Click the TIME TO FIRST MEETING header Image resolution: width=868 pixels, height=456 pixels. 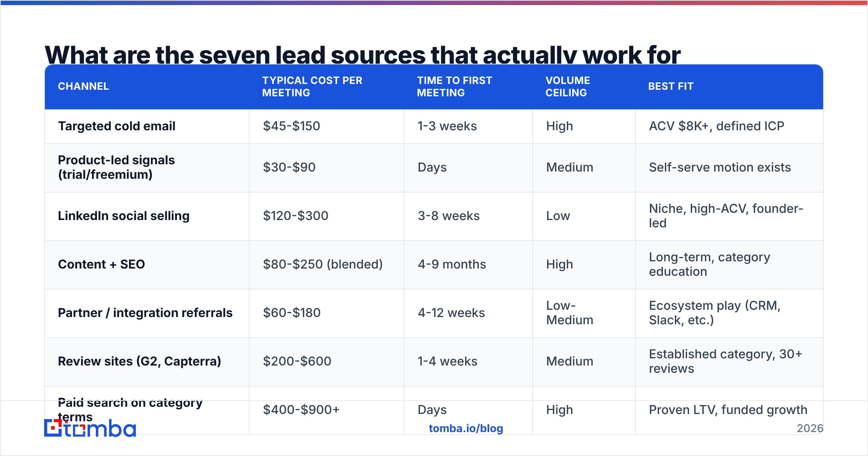(455, 86)
